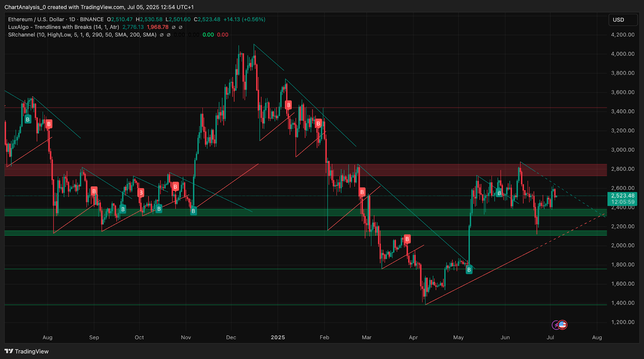Click the Ethereum / U.S. Dollar symbol title
Screen dimensions: 644x359
pos(36,19)
